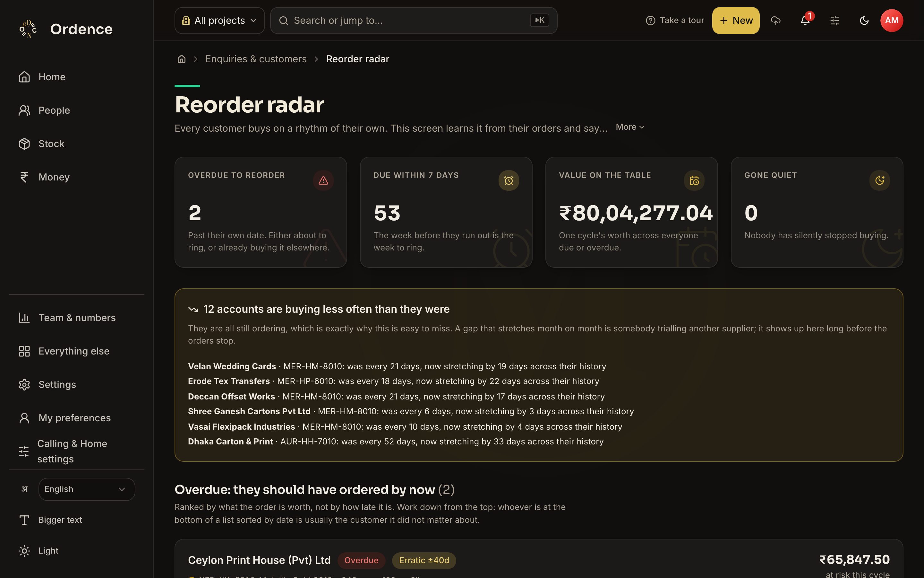Viewport: 924px width, 578px height.
Task: Focus the Search or jump to field
Action: click(414, 21)
